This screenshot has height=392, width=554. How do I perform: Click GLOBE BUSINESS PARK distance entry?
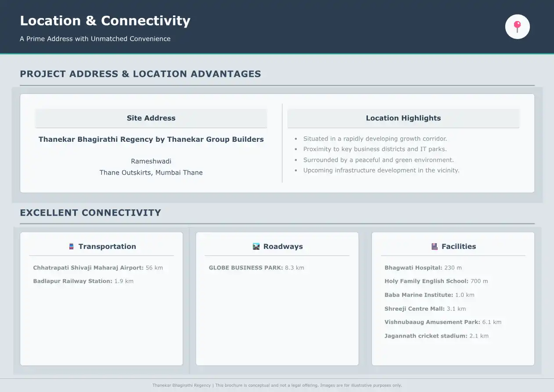[256, 268]
